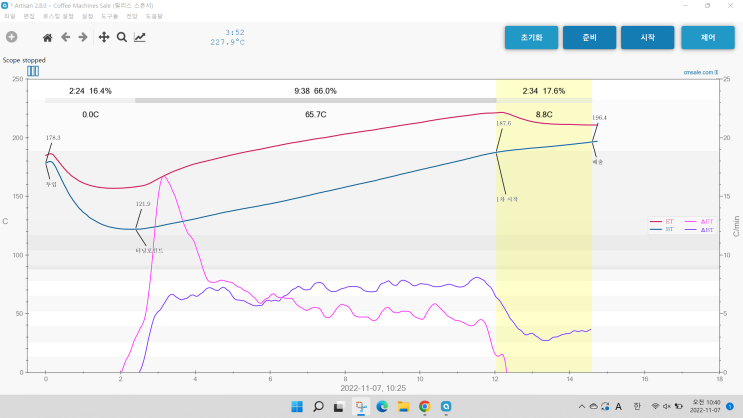Click the 준비 button

coord(589,37)
